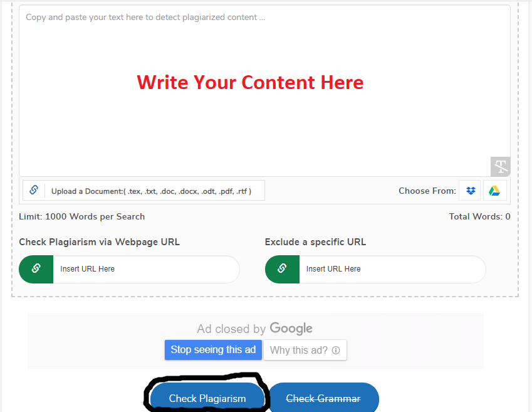Click the Choose From label
Screen dimensions: 532x412
click(x=427, y=191)
